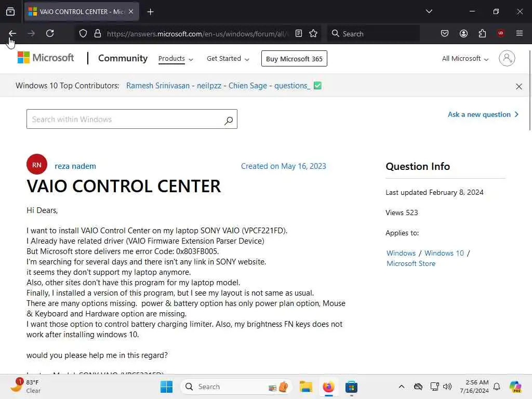Viewport: 532px width, 399px height.
Task: Click the VAIO CONTROL CENTER heading
Action: click(124, 187)
